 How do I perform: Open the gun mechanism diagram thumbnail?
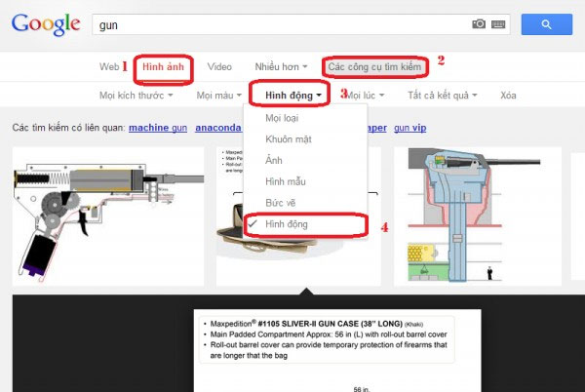[x=106, y=213]
